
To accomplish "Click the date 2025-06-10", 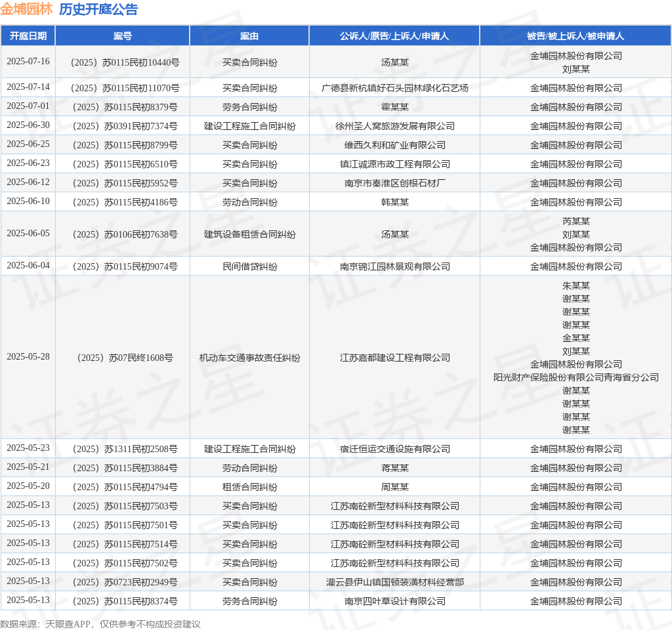I will pos(28,201).
